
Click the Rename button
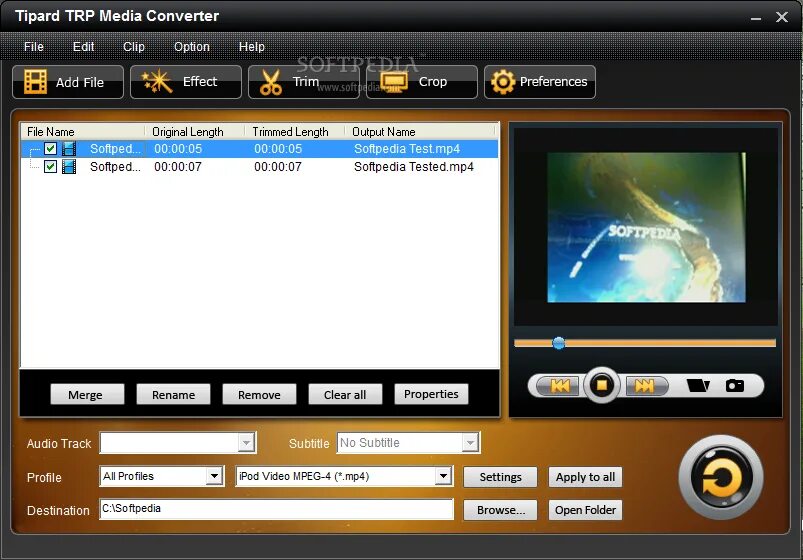[x=173, y=395]
